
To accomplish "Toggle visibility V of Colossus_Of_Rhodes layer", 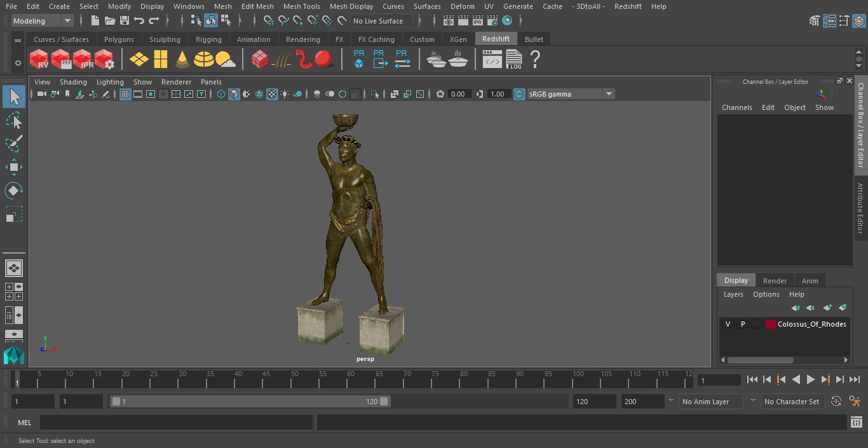I will tap(728, 324).
